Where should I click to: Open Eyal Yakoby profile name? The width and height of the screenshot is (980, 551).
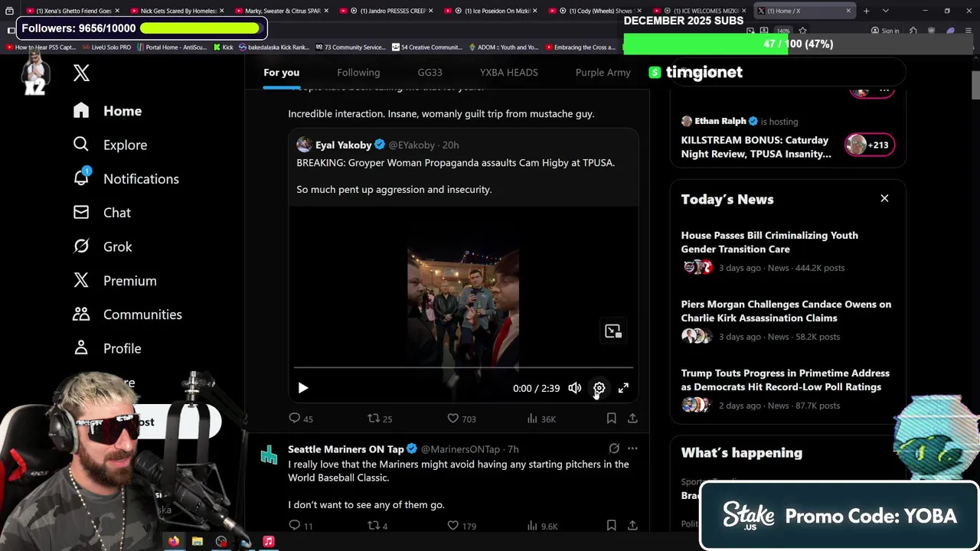point(344,145)
